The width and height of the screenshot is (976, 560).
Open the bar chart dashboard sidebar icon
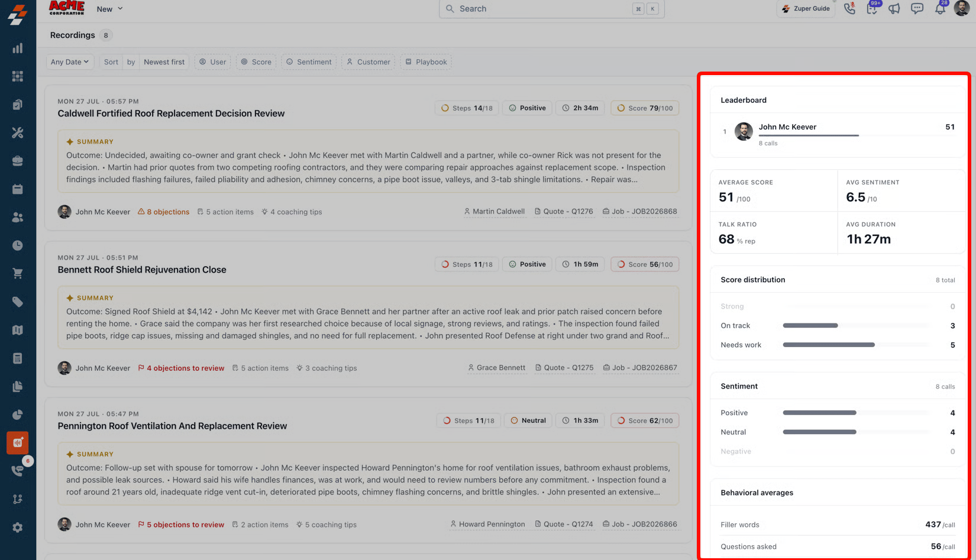click(x=18, y=48)
